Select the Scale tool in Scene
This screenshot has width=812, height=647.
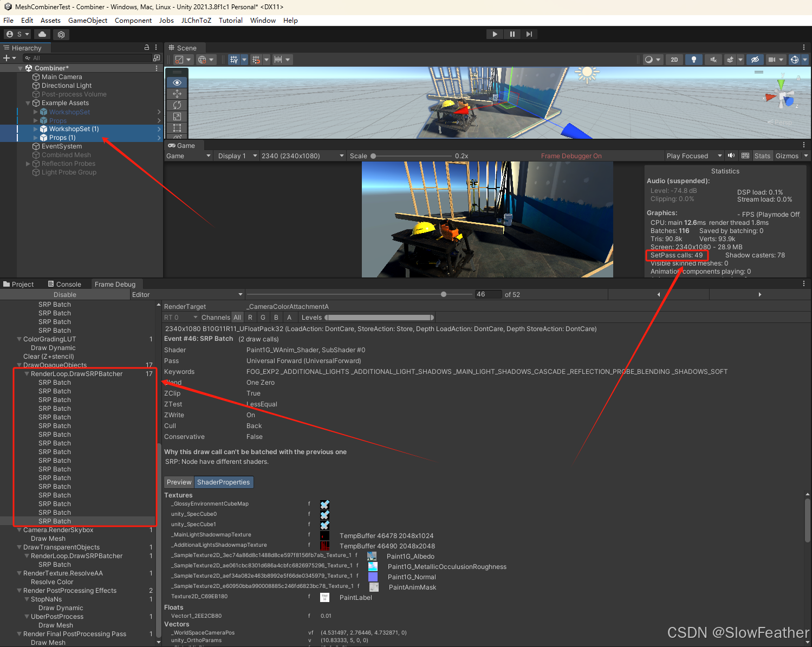(177, 117)
